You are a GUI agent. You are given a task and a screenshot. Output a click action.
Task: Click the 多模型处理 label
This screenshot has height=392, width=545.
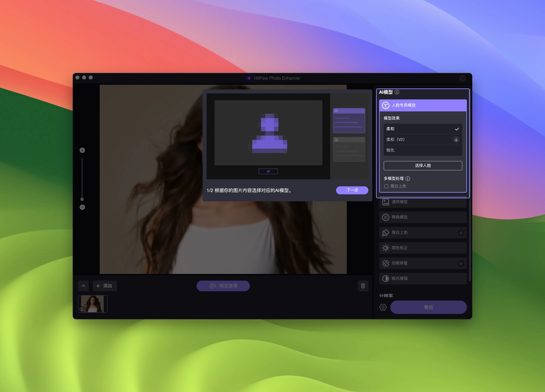tap(393, 179)
